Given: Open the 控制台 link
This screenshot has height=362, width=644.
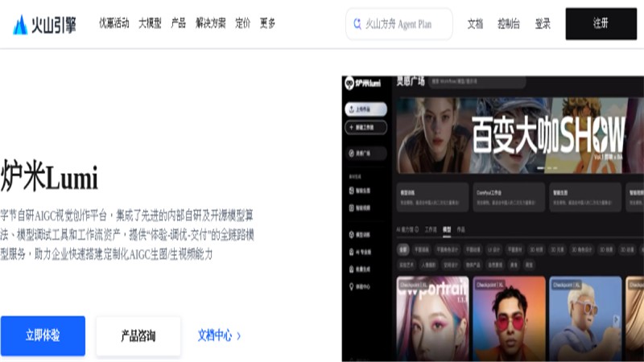Looking at the screenshot, I should tap(509, 24).
